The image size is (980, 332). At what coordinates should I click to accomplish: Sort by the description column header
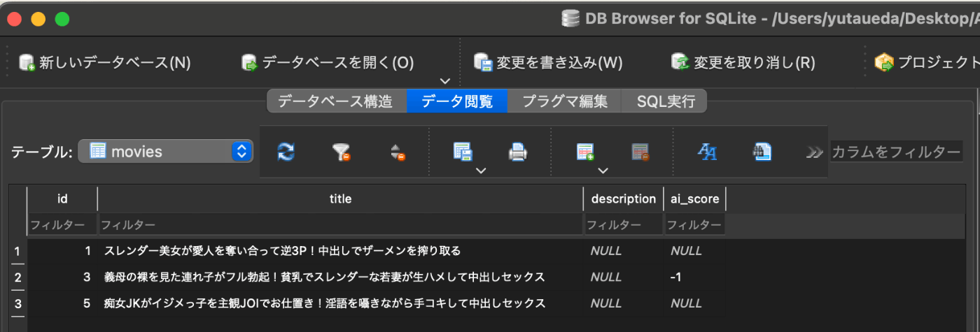(x=623, y=199)
